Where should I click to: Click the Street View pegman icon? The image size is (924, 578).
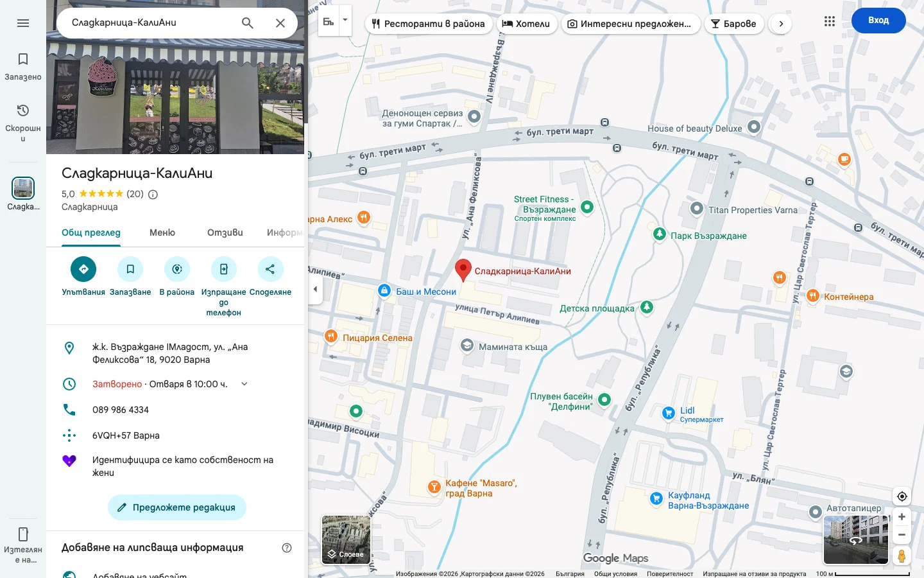[902, 556]
